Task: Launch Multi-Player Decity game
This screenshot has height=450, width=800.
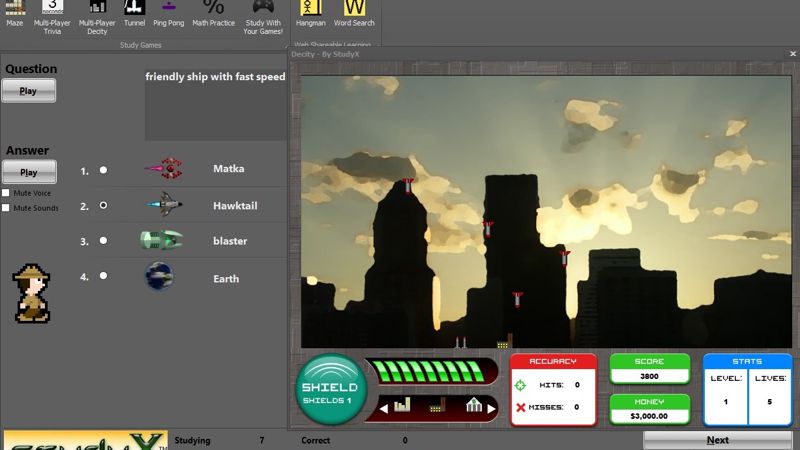Action: tap(97, 17)
